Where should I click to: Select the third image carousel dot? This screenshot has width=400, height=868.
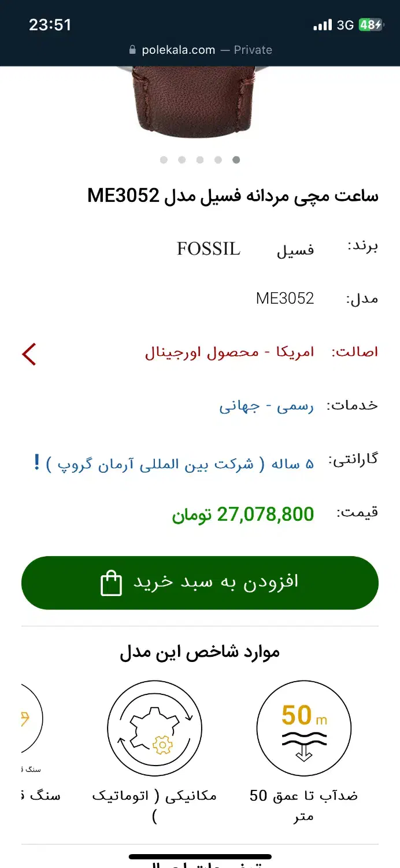(x=200, y=160)
